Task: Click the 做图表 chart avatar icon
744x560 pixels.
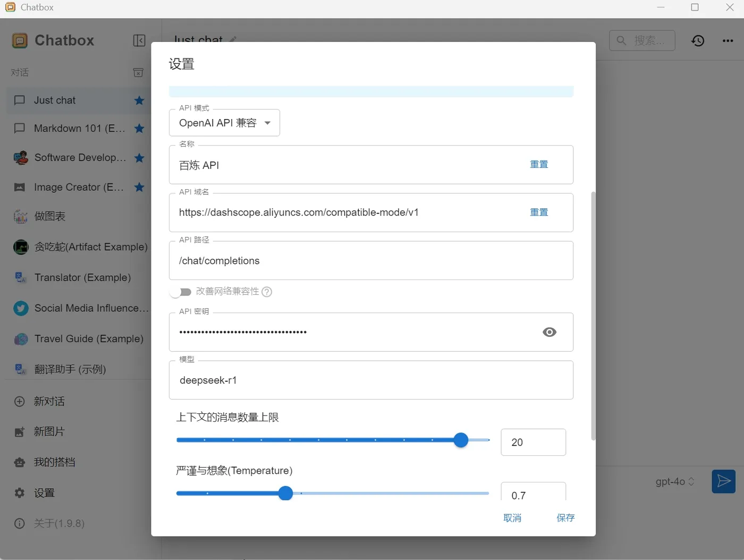Action: click(20, 216)
